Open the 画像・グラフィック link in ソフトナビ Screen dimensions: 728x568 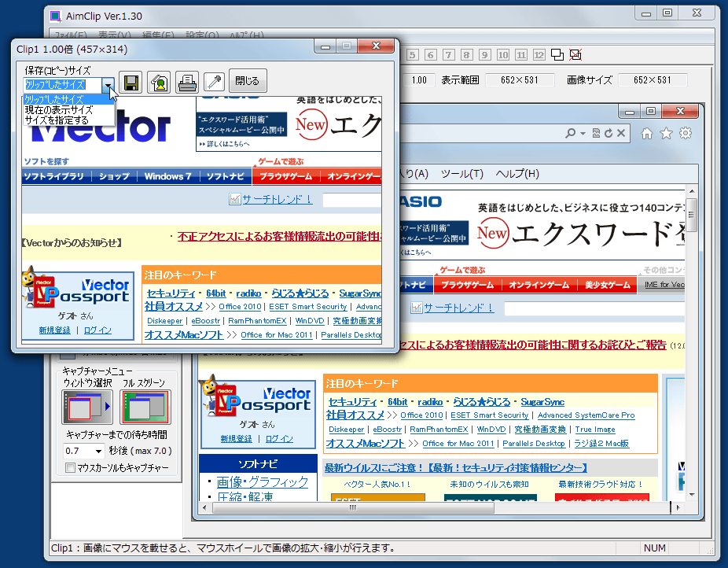[x=263, y=482]
